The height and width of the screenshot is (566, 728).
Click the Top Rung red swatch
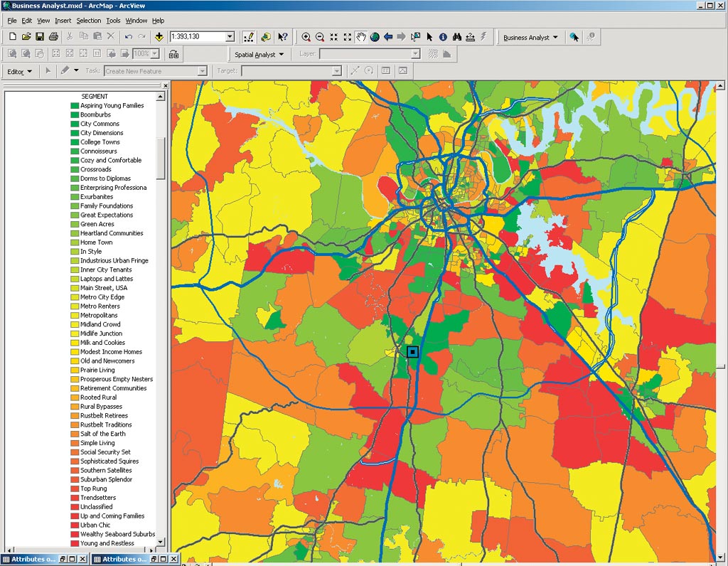[x=75, y=488]
